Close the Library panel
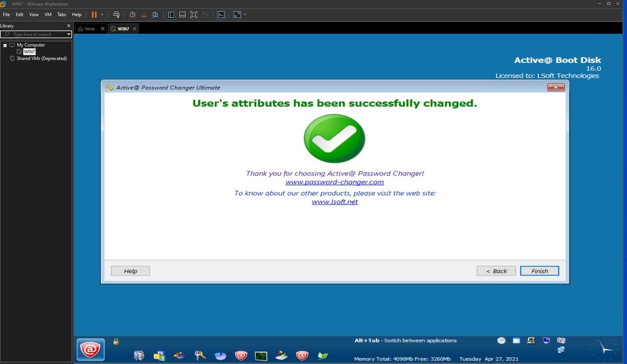The height and width of the screenshot is (364, 627). point(69,25)
